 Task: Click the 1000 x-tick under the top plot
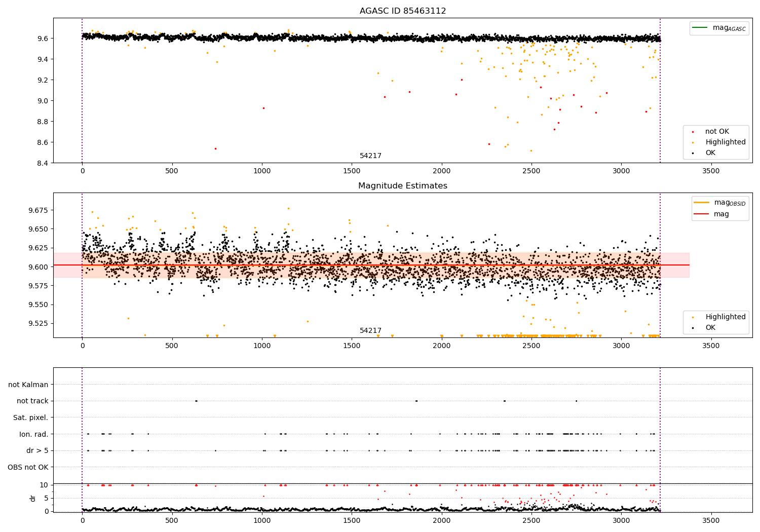pyautogui.click(x=262, y=171)
